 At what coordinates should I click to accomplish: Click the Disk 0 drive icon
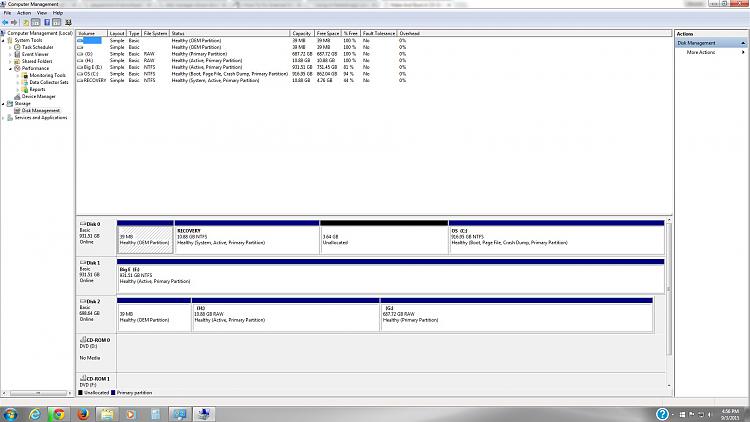pos(82,223)
